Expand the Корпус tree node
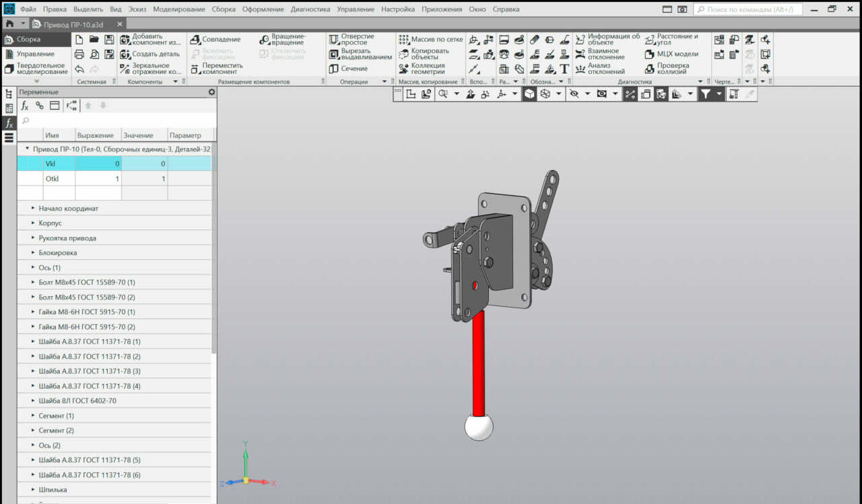Image resolution: width=862 pixels, height=504 pixels. [x=33, y=223]
